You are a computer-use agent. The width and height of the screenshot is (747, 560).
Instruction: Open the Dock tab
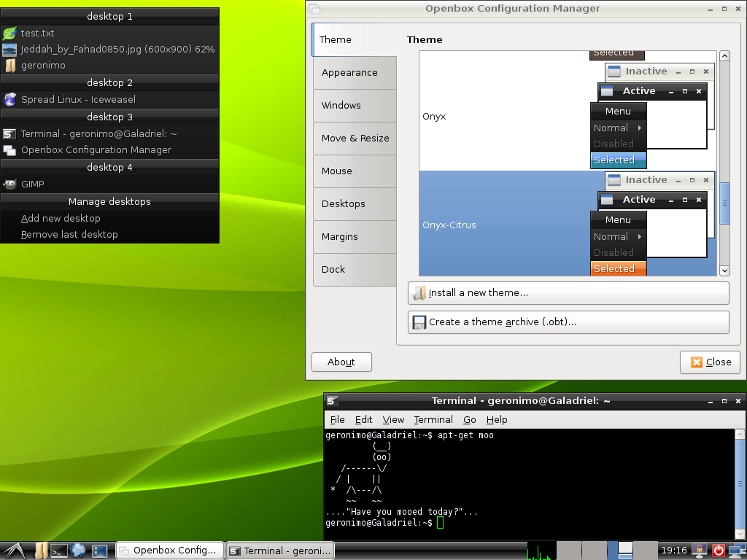tap(355, 270)
